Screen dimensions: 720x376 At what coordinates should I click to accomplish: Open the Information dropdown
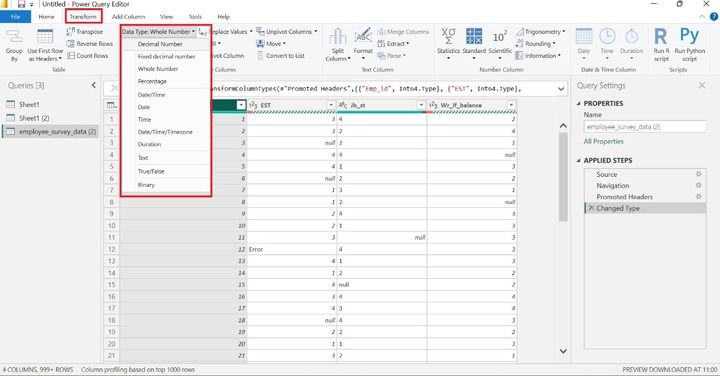[538, 56]
